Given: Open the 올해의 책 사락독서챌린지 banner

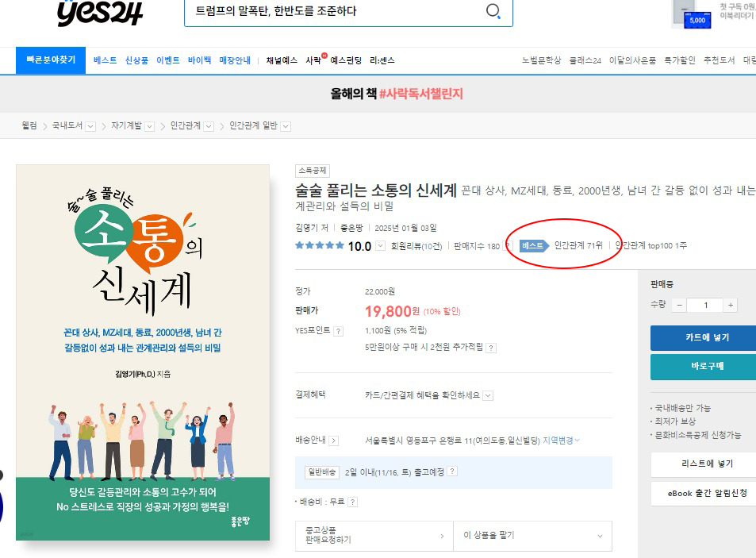Looking at the screenshot, I should coord(397,94).
